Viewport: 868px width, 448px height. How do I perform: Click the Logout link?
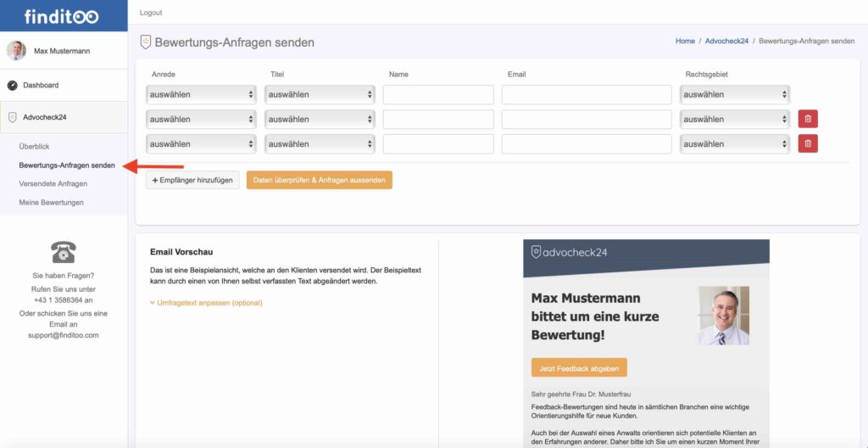click(x=151, y=13)
